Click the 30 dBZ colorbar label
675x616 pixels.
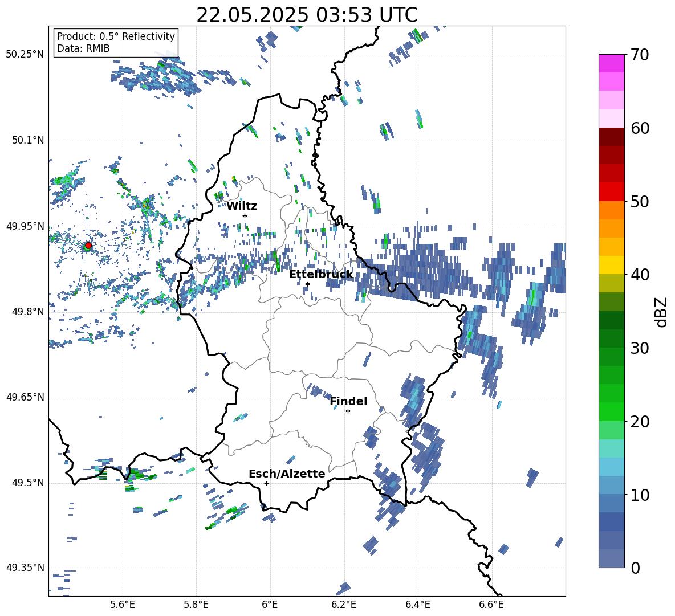[640, 348]
